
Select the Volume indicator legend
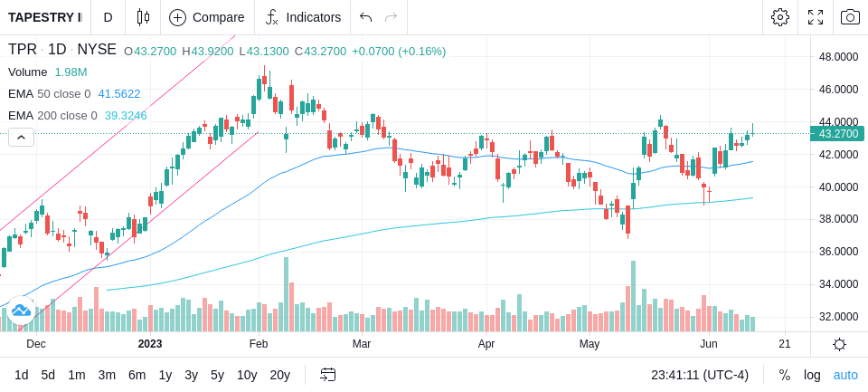pyautogui.click(x=28, y=72)
